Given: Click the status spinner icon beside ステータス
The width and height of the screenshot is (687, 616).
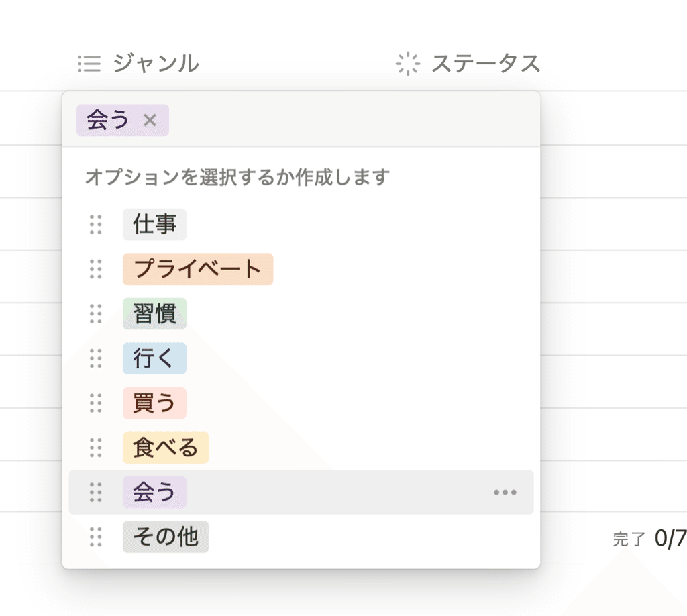Looking at the screenshot, I should 408,64.
